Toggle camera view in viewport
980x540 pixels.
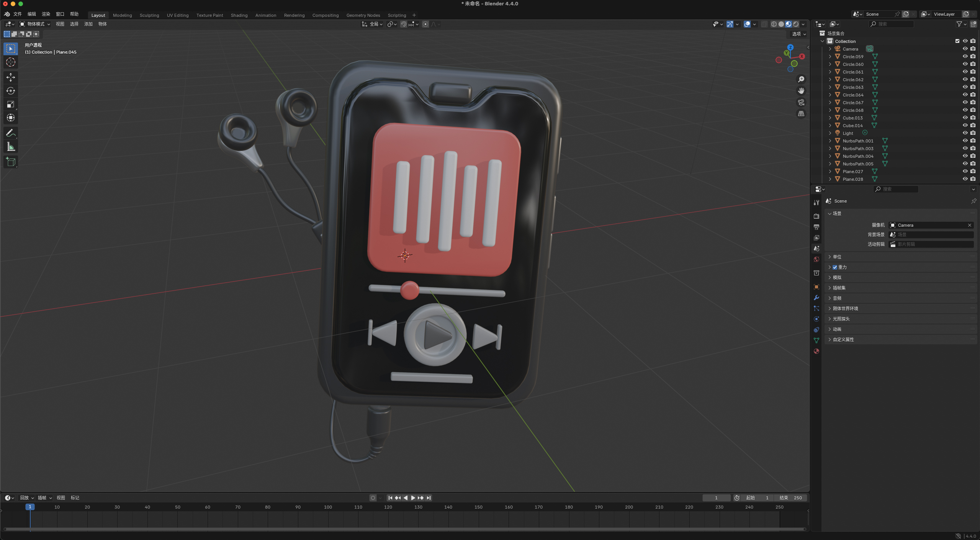coord(801,102)
